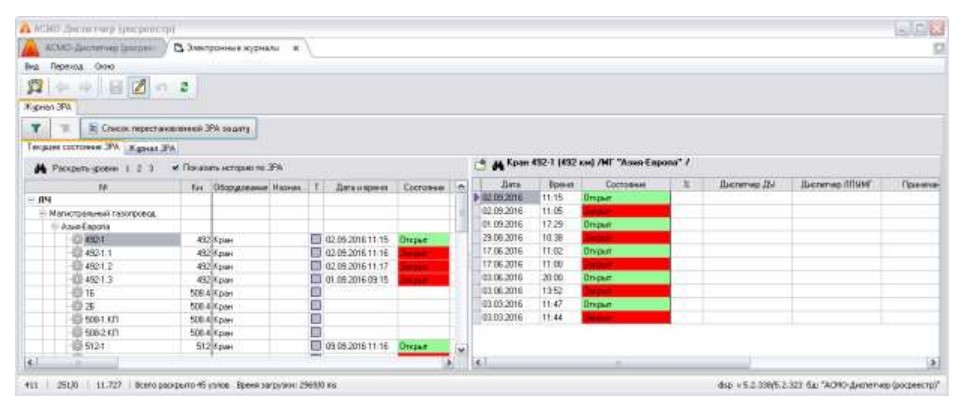Screen dimensions: 973x409
Task: Sort by the Дата и время column header
Action: [361, 186]
